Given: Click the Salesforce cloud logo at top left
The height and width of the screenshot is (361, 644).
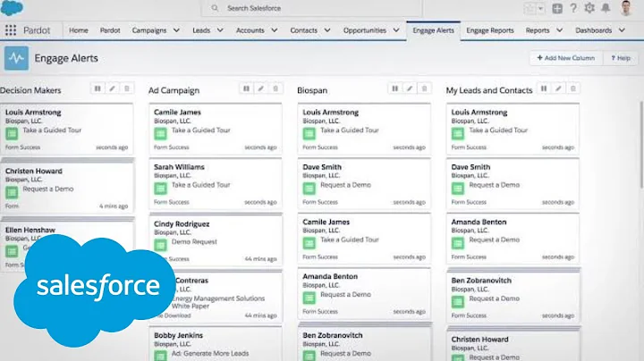Looking at the screenshot, I should coord(12,7).
